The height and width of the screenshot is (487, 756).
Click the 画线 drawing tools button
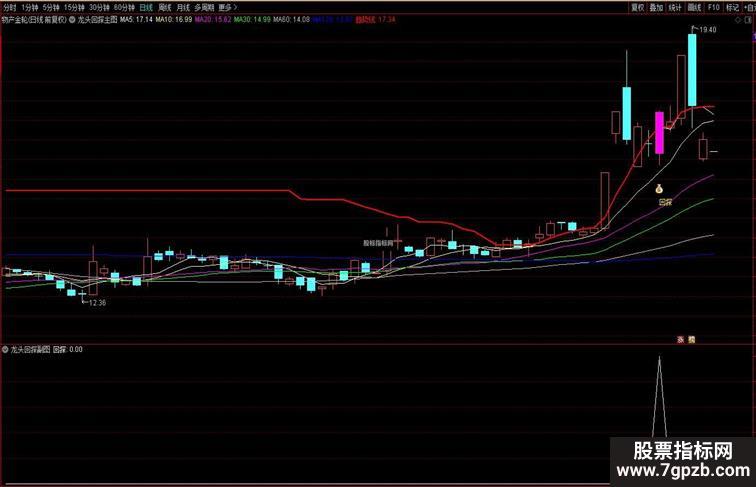[694, 7]
